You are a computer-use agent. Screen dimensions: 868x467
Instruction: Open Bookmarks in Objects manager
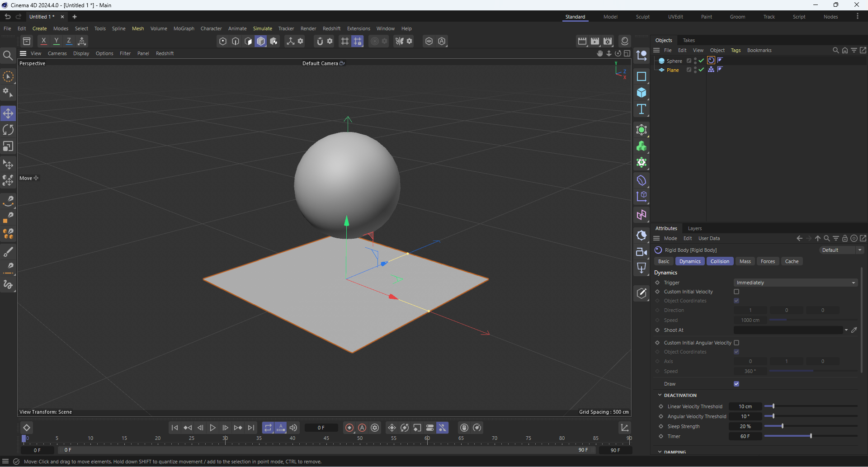coord(759,50)
